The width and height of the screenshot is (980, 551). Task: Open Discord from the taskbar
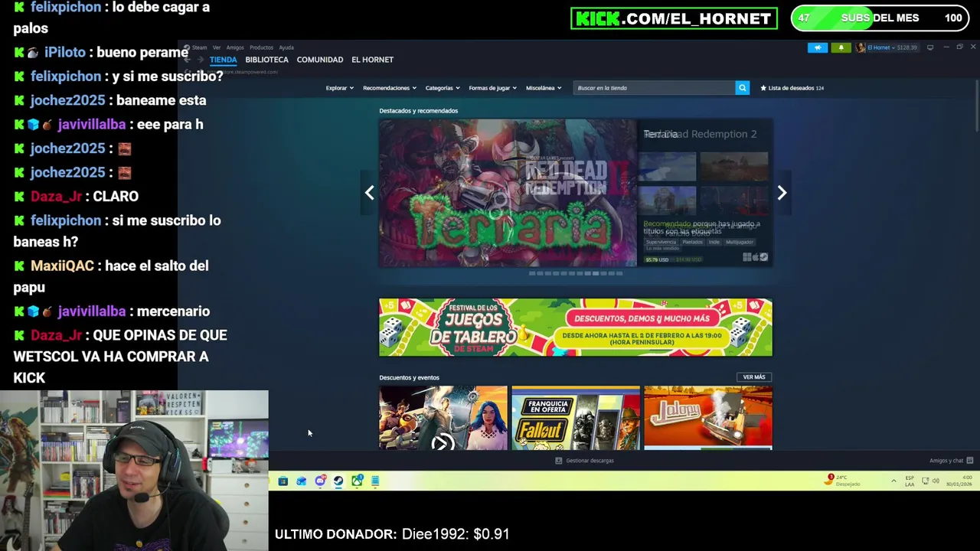click(320, 481)
